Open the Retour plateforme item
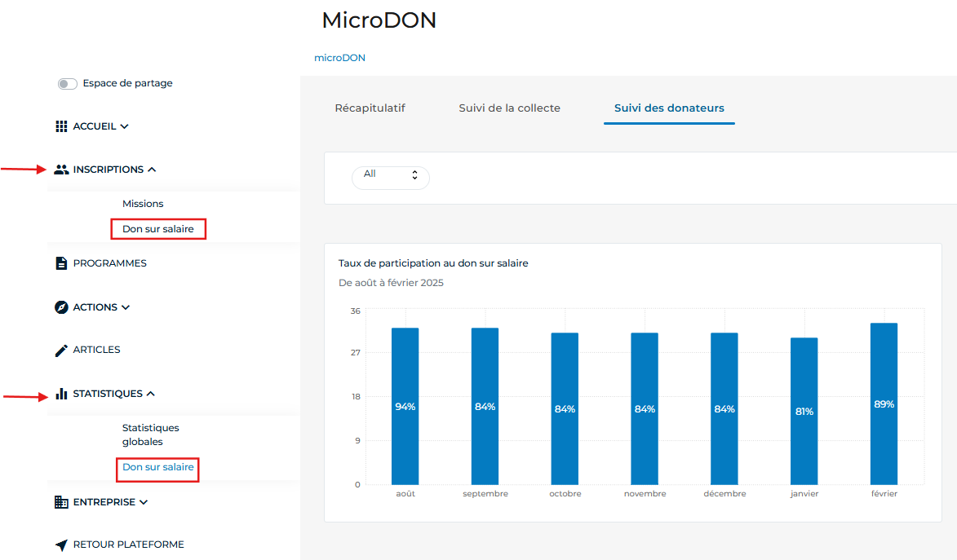 point(128,545)
